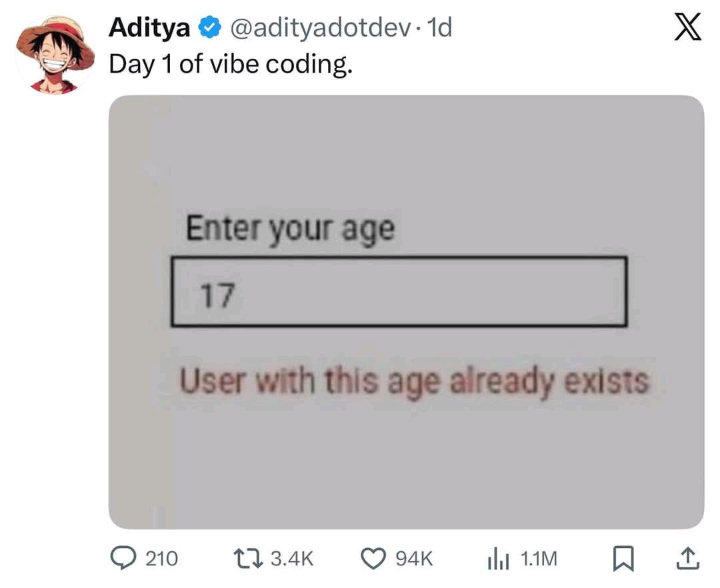Click the 94K likes count

pyautogui.click(x=415, y=559)
